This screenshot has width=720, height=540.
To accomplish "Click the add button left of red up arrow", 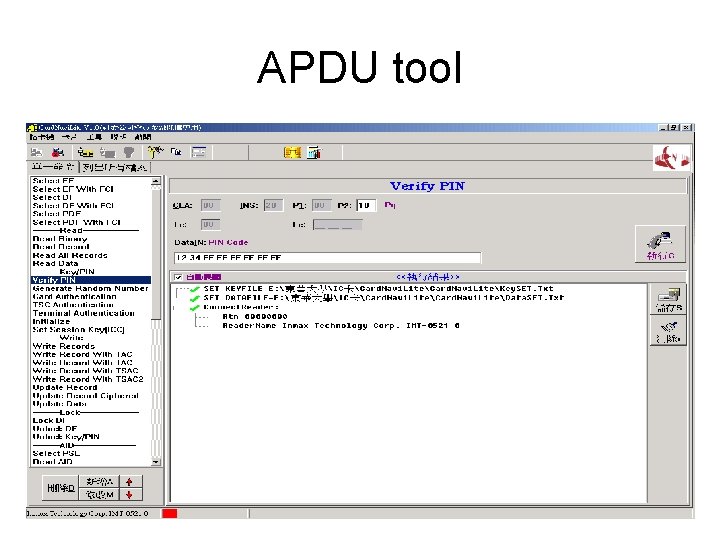I will coord(99,482).
